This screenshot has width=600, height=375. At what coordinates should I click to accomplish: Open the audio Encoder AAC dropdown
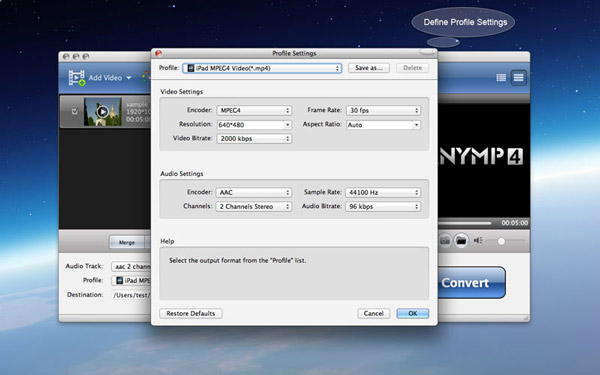click(254, 192)
